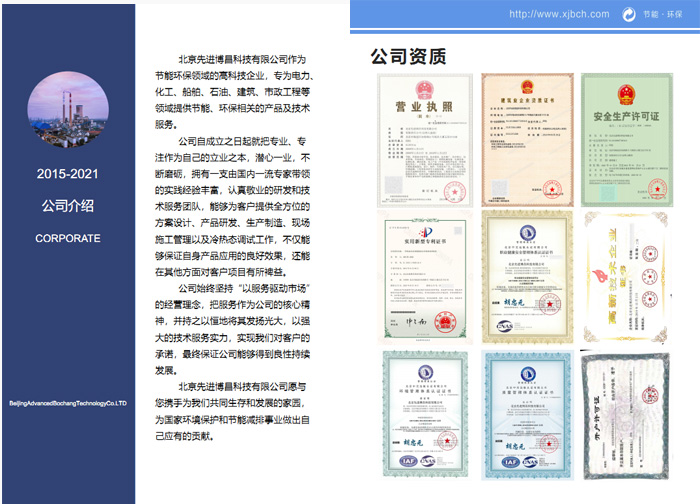Select the middle-row center CNAS management certificate
700x504 pixels.
pyautogui.click(x=526, y=273)
